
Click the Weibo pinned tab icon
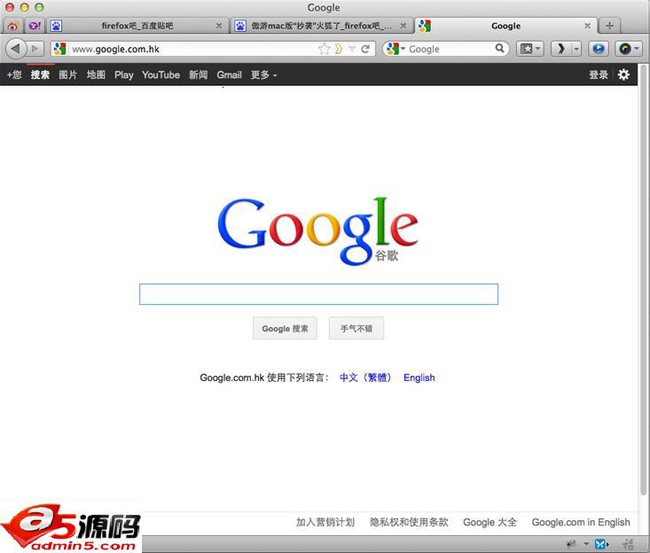12,26
